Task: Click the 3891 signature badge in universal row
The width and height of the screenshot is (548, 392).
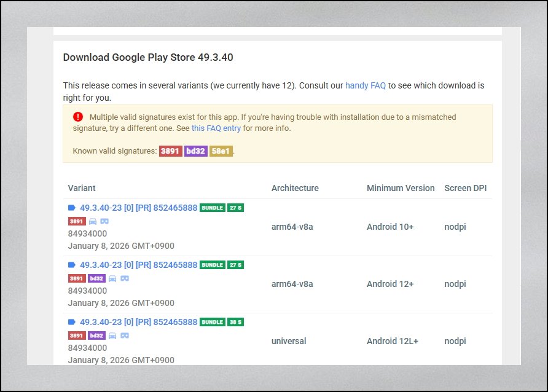Action: pyautogui.click(x=77, y=335)
